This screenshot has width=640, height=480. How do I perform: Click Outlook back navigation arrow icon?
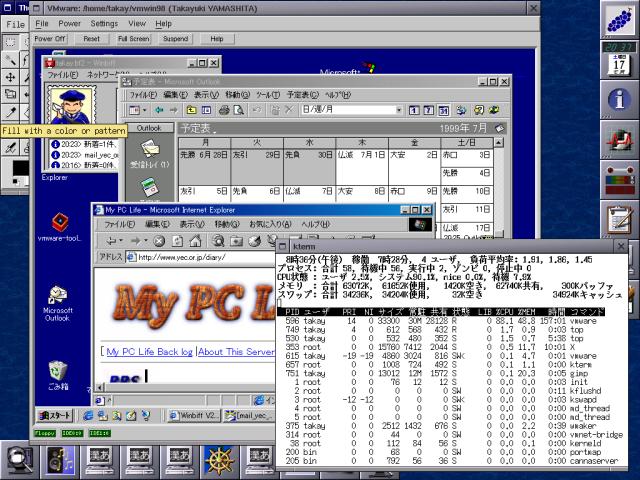(160, 110)
